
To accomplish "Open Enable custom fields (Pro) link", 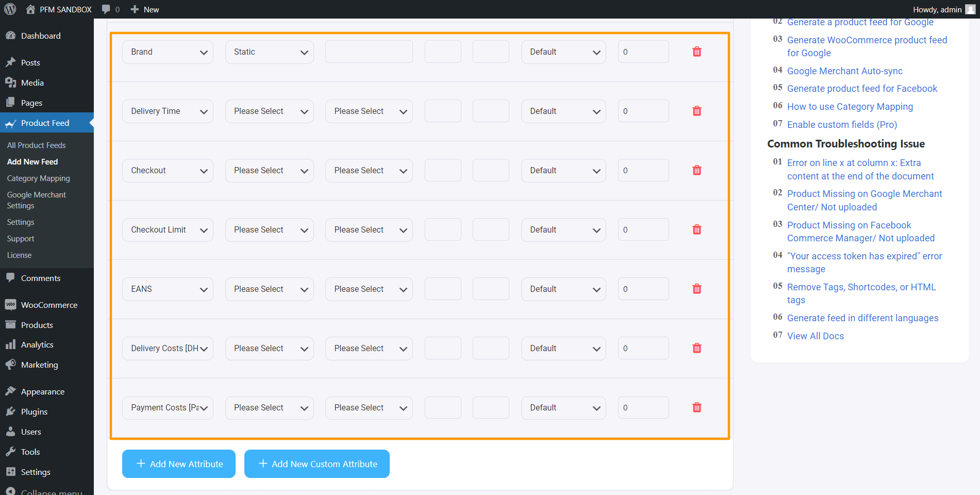I will (842, 125).
